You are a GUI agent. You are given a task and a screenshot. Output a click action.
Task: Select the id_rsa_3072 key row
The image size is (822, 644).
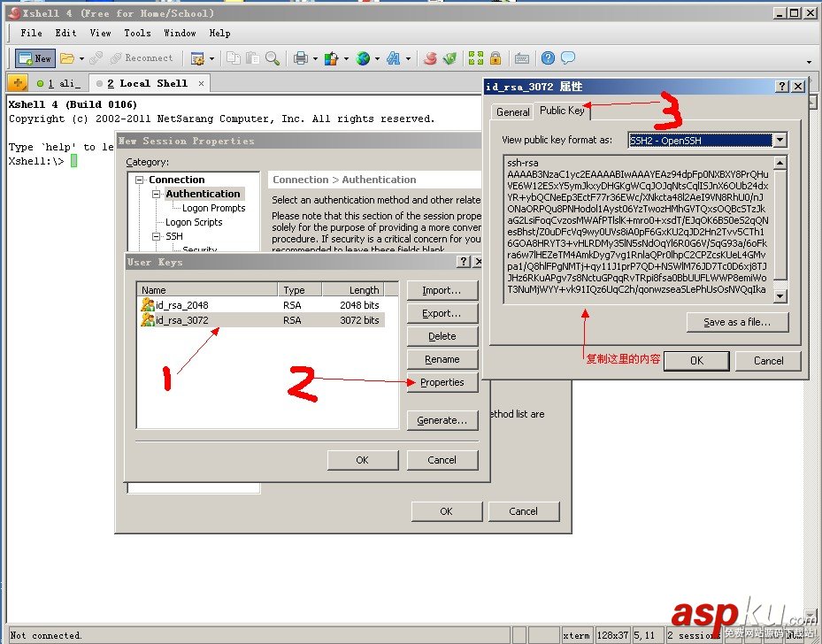coord(262,320)
